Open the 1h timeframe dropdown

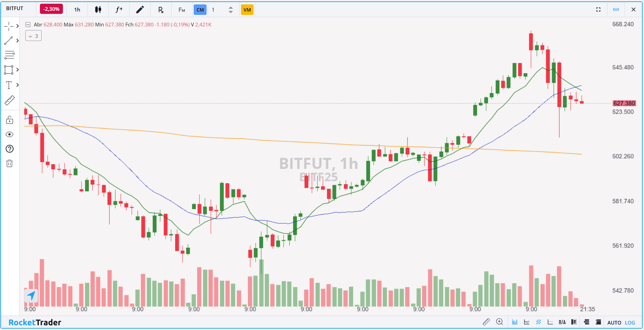point(77,9)
